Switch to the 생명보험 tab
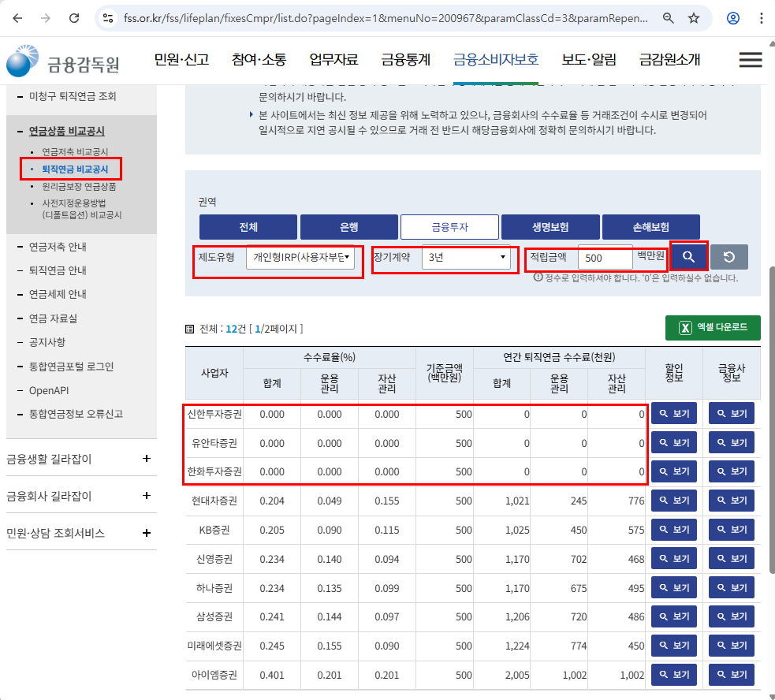 (550, 226)
